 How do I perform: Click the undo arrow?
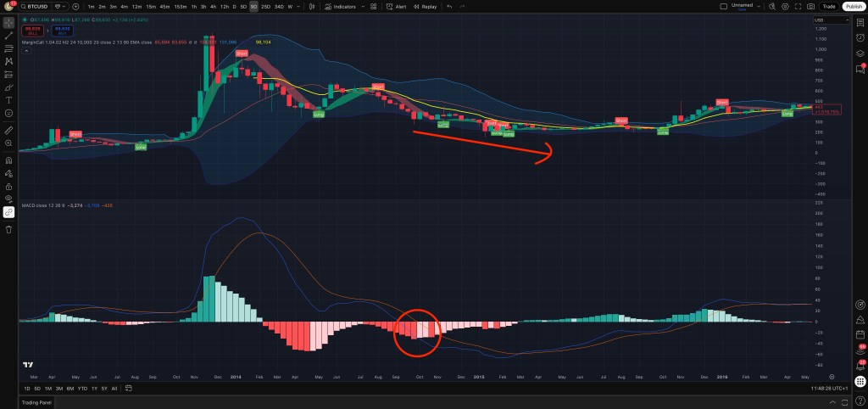pyautogui.click(x=448, y=6)
